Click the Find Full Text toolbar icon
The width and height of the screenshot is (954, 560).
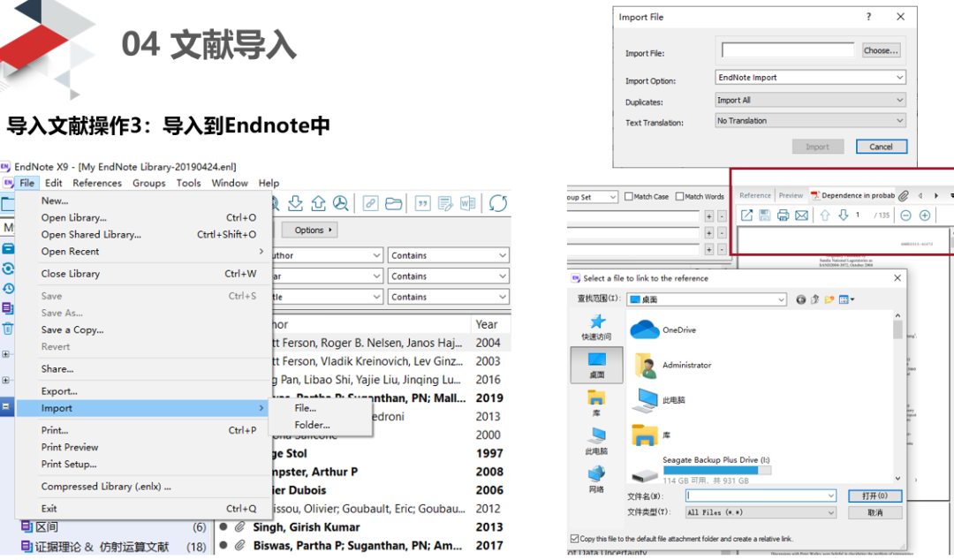coord(341,203)
